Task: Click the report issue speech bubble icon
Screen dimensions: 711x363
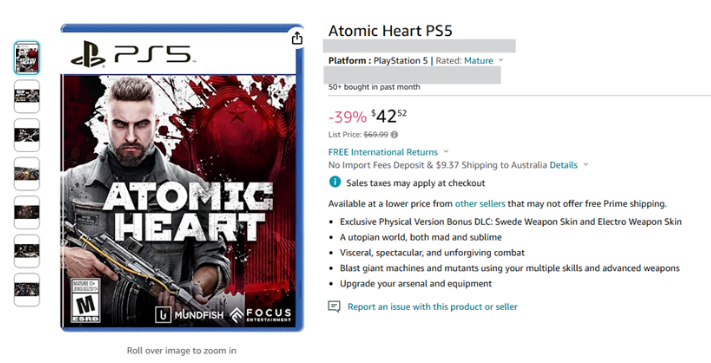Action: pos(334,307)
